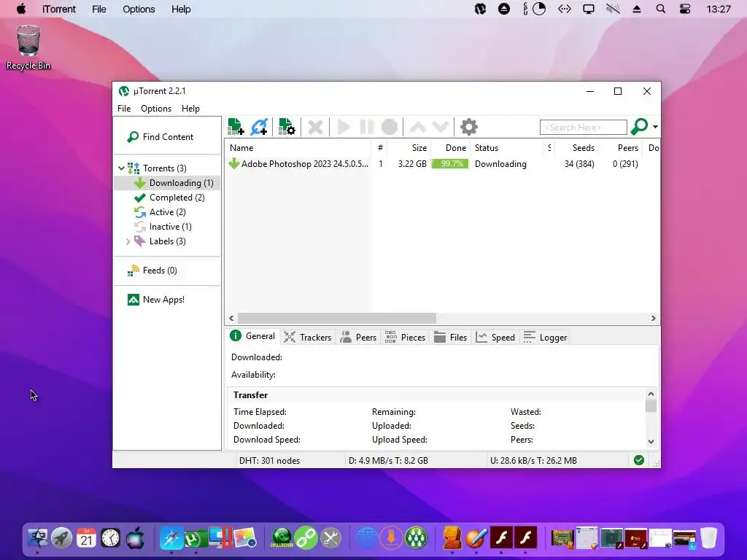Select Labels (3) in the sidebar
Screen dimensions: 747x560
pyautogui.click(x=167, y=241)
